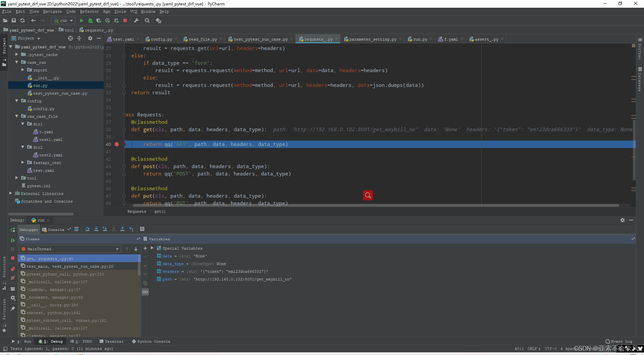Click the Synchronize refresh toolbar icon

tap(22, 20)
